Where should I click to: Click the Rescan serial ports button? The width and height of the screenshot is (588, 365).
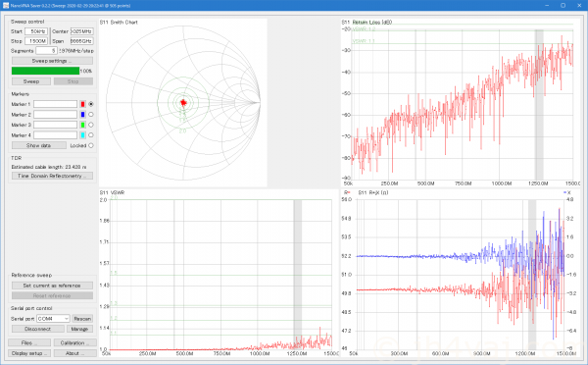[x=82, y=319]
